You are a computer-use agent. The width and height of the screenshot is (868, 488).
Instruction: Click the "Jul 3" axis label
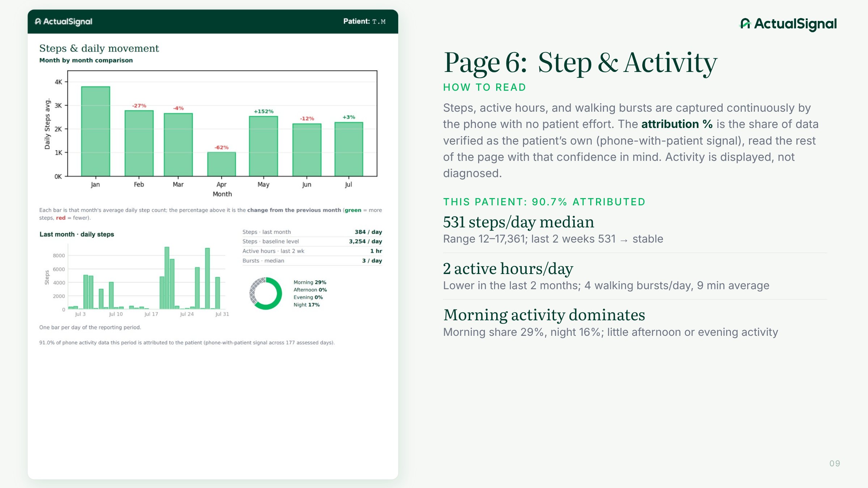(80, 314)
